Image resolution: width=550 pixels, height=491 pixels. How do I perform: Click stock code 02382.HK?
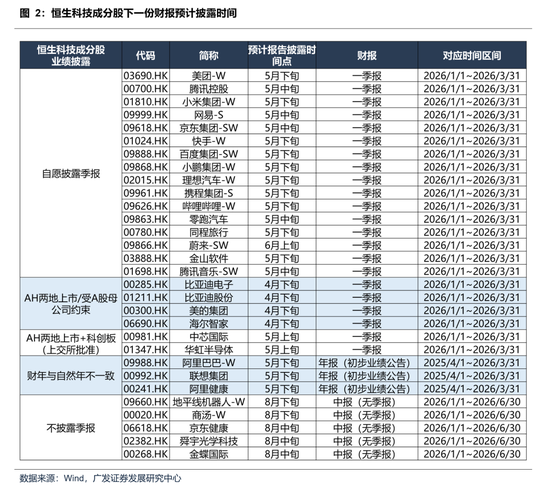click(146, 441)
